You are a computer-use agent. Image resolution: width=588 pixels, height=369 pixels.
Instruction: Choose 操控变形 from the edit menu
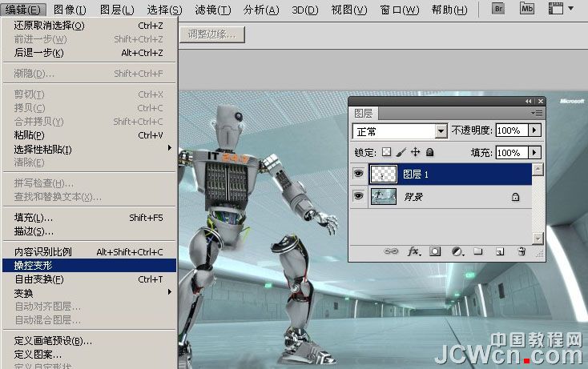tap(89, 265)
